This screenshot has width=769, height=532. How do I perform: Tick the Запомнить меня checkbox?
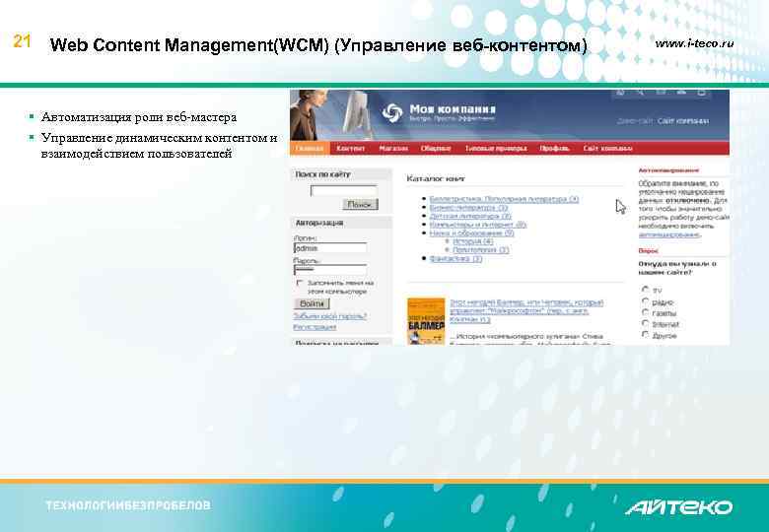point(299,283)
